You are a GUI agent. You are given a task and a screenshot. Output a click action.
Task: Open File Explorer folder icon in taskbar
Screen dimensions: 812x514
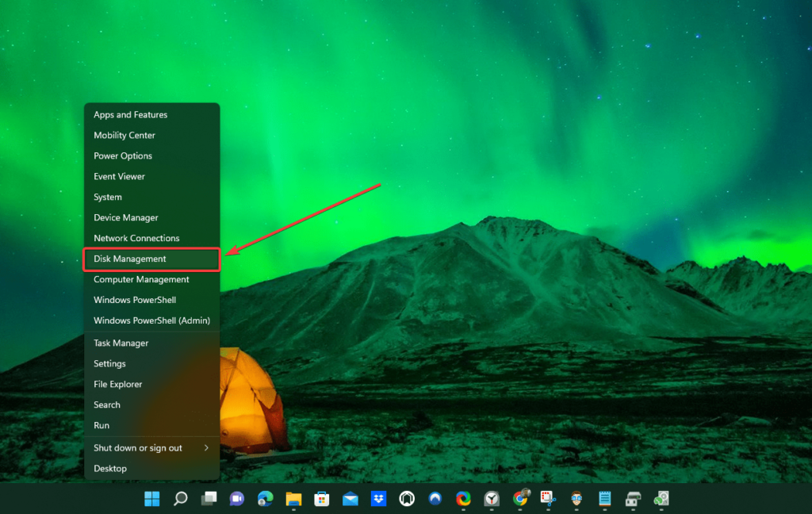coord(293,499)
